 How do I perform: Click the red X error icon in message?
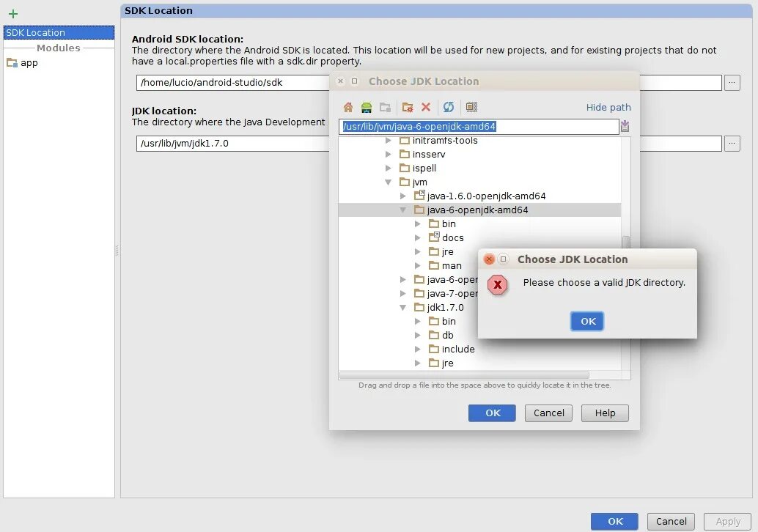coord(498,285)
